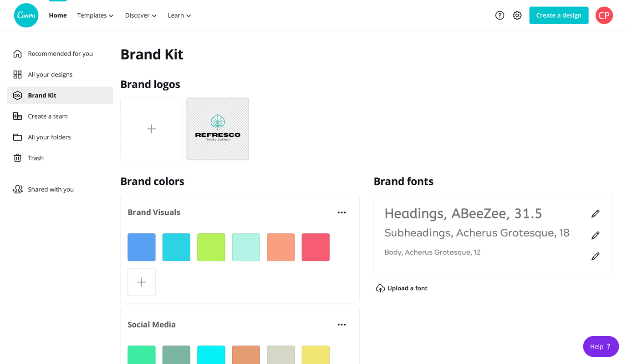Add a new color to Brand Visuals
Image resolution: width=627 pixels, height=364 pixels.
pos(142,282)
